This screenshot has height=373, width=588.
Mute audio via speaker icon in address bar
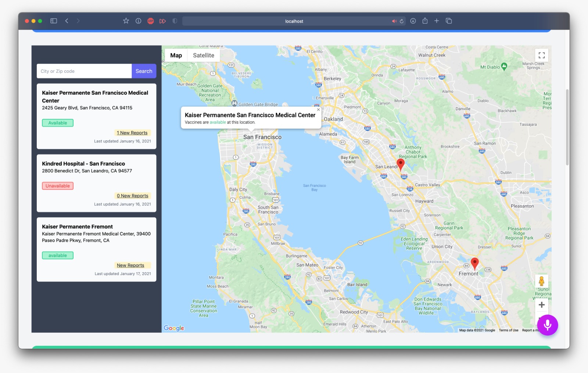[394, 21]
